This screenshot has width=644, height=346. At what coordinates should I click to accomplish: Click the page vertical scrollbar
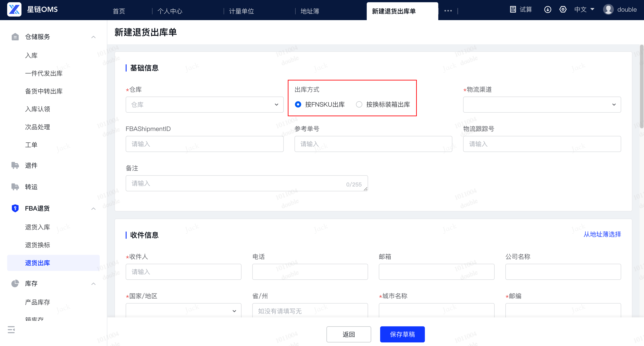tap(642, 86)
